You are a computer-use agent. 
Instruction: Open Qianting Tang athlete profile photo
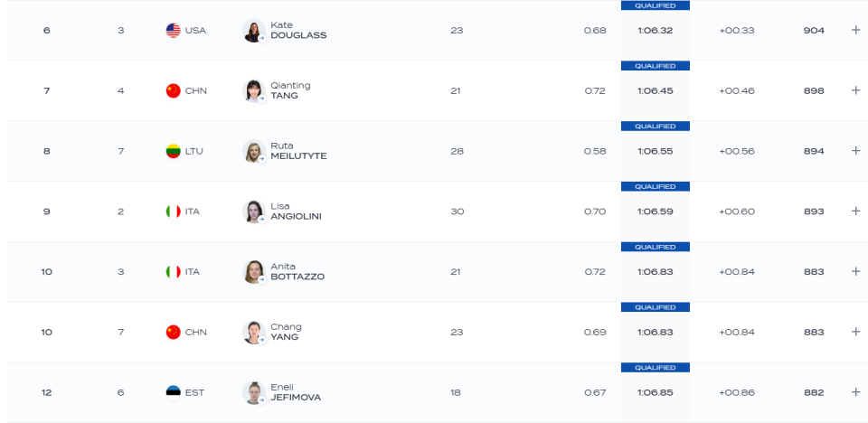pos(254,90)
